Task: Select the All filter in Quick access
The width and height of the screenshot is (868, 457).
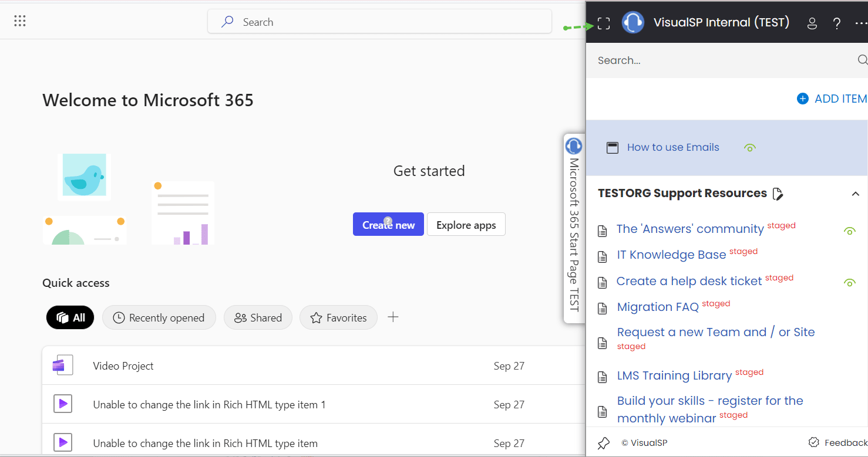Action: 70,317
